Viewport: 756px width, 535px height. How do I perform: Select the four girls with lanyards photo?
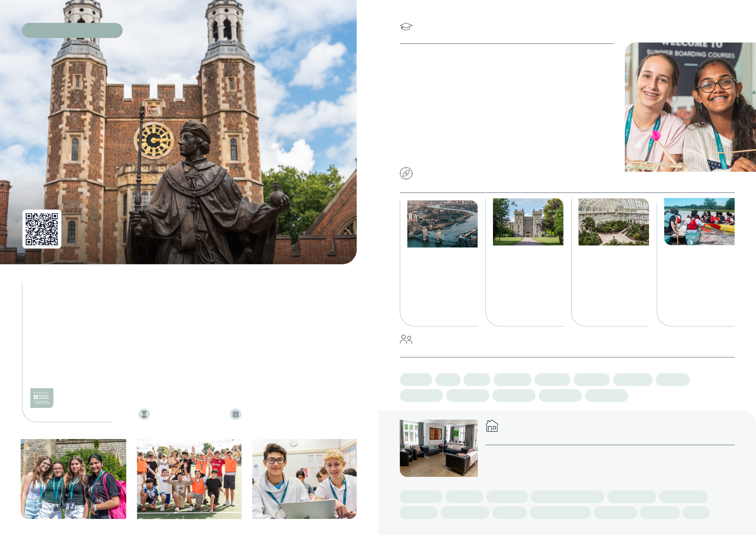click(73, 479)
